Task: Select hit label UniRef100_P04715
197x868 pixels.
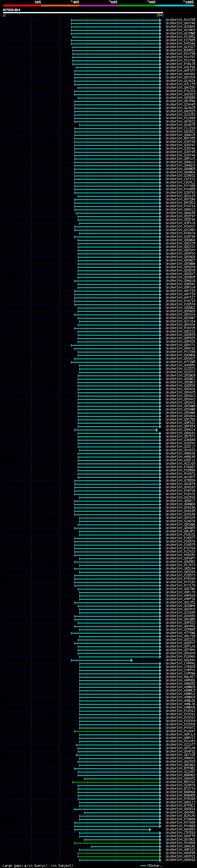Action: pyautogui.click(x=180, y=301)
